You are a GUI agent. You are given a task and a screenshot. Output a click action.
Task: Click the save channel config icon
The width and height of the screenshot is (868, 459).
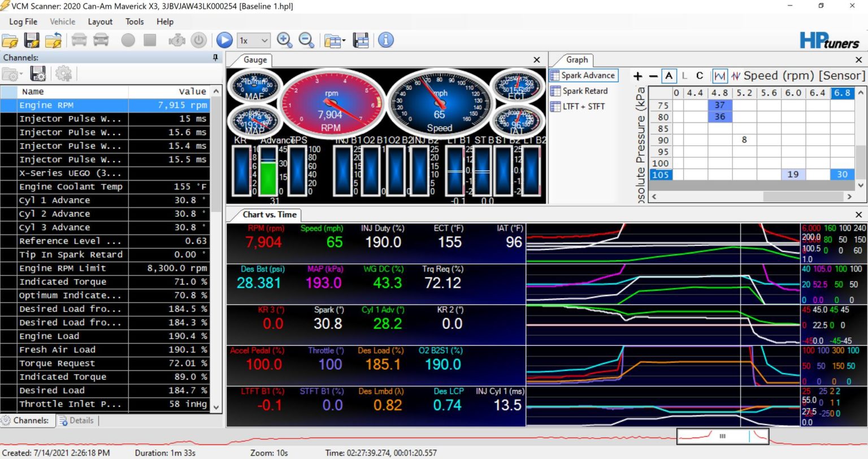pos(38,73)
